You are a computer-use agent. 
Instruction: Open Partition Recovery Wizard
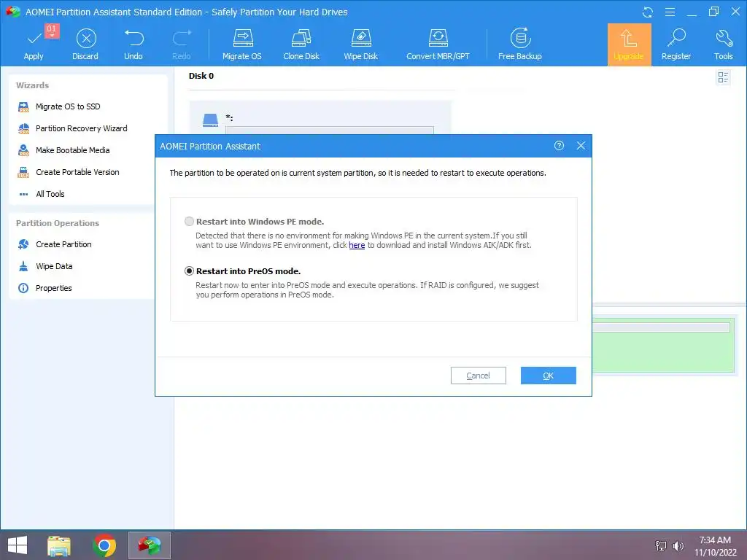click(72, 128)
